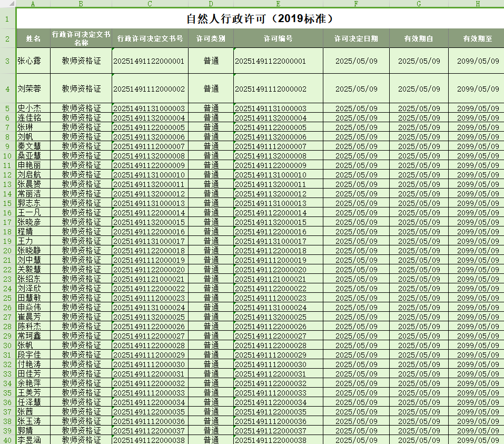Image resolution: width=504 pixels, height=444 pixels.
Task: Click column F header letter
Action: click(357, 4)
